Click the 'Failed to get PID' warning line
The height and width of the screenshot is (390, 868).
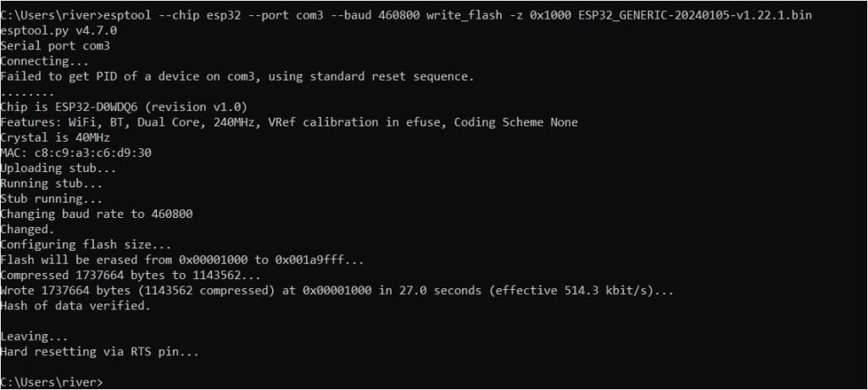coord(237,76)
